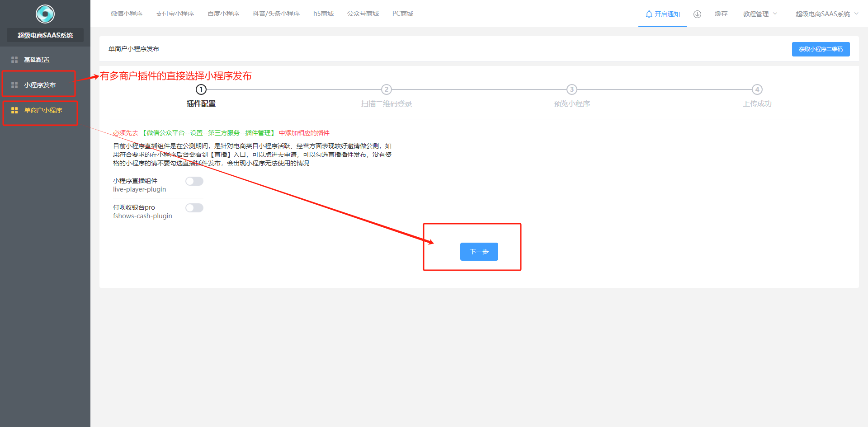Enable the 小程序直播组件 live-player-plugin switch

tap(194, 181)
